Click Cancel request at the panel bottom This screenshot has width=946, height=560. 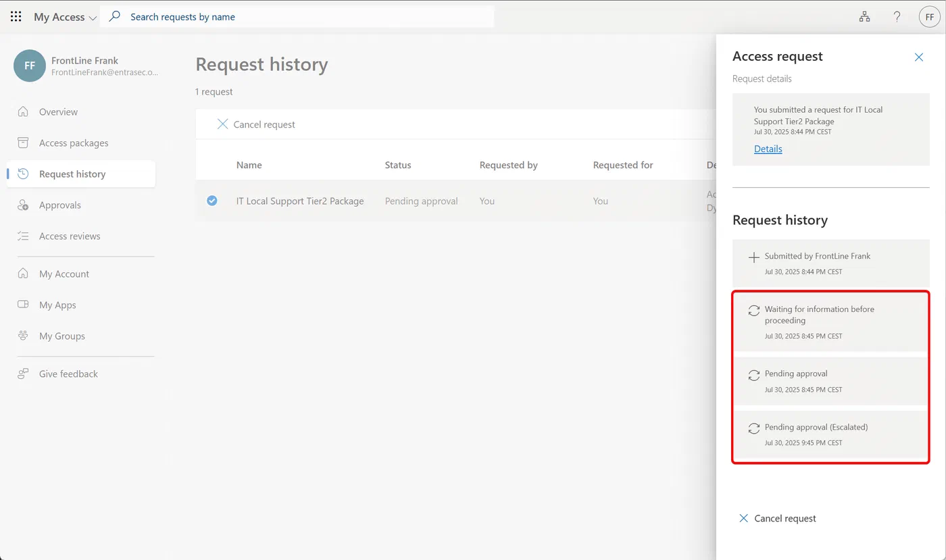point(778,519)
